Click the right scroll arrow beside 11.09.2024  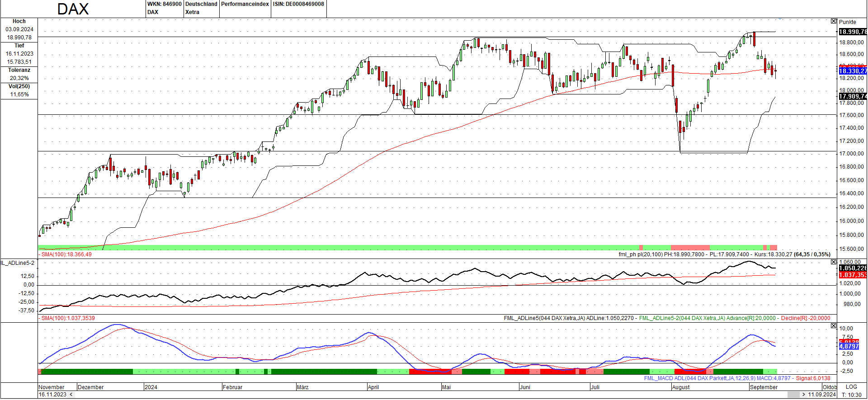pyautogui.click(x=803, y=395)
